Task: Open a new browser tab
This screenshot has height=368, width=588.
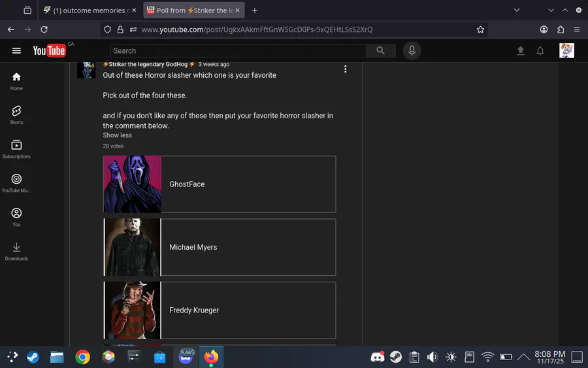Action: click(255, 10)
